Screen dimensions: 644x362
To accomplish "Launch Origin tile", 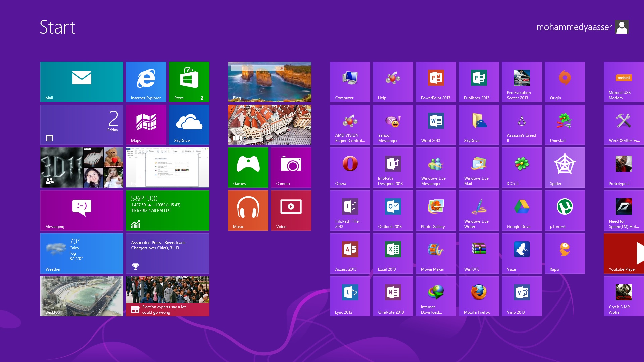I will click(565, 82).
